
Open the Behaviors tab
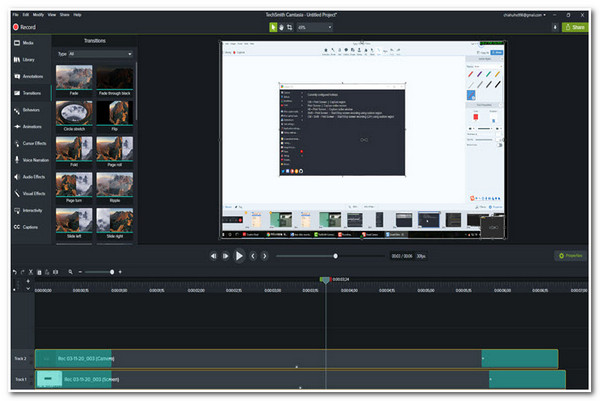tap(27, 110)
